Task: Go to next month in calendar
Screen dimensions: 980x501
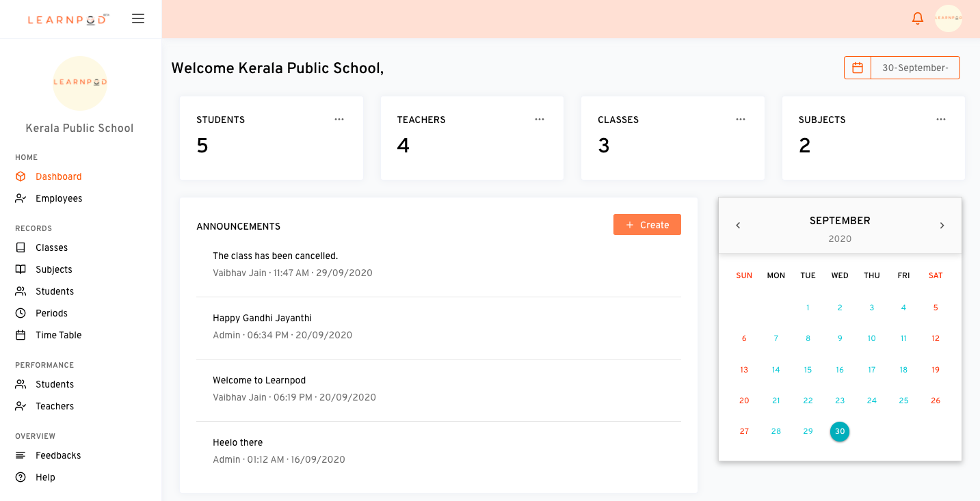Action: pos(942,226)
